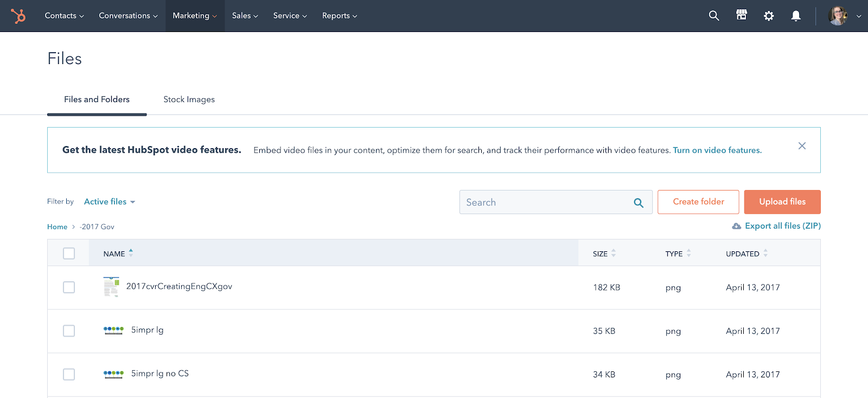Open the search magnifier in top navigation
Image resolution: width=868 pixels, height=398 pixels.
714,16
